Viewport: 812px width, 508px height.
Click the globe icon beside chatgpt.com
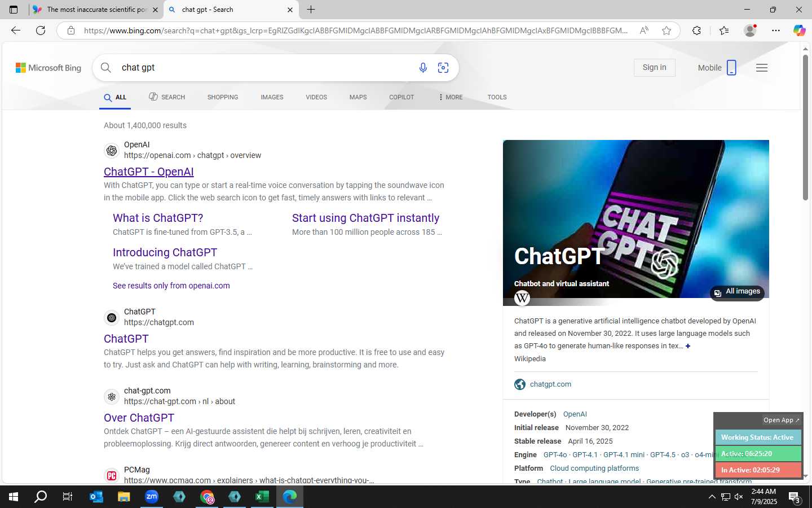520,384
